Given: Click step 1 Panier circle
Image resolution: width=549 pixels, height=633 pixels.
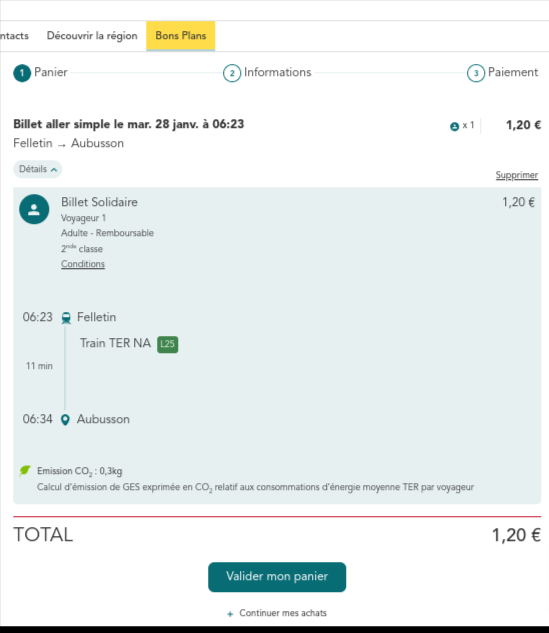Looking at the screenshot, I should pos(22,73).
